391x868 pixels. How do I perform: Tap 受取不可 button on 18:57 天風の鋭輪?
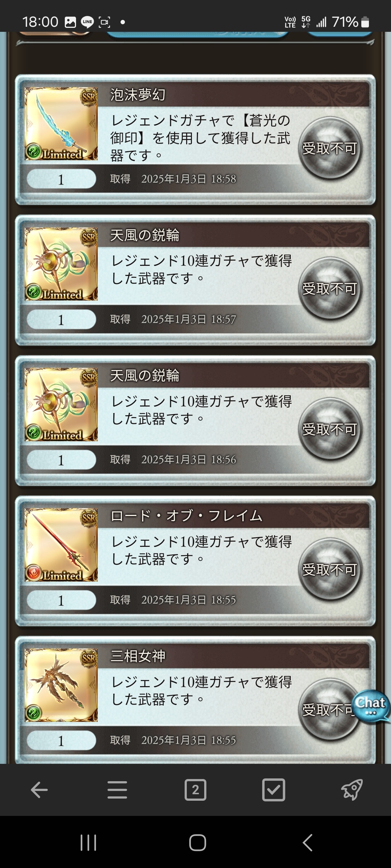(x=330, y=289)
